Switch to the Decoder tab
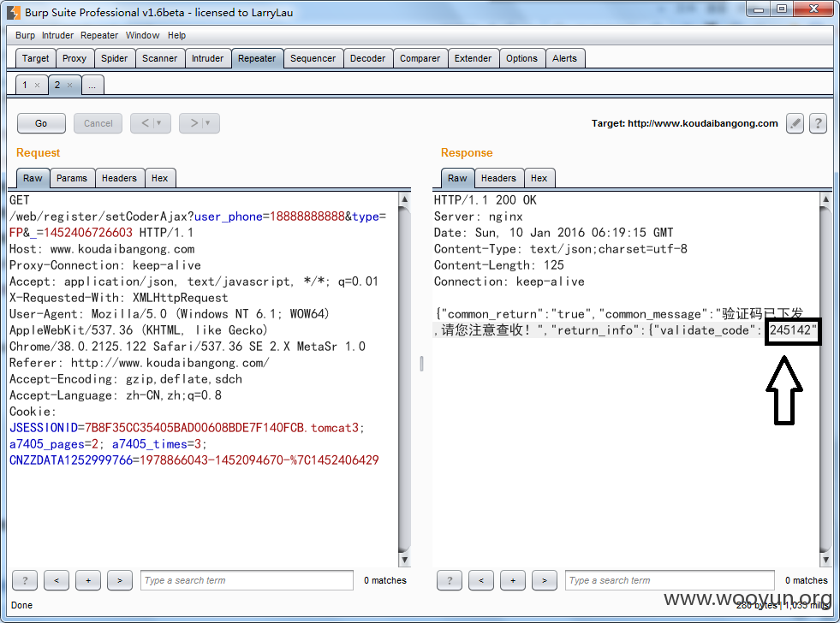This screenshot has height=623, width=840. tap(367, 58)
